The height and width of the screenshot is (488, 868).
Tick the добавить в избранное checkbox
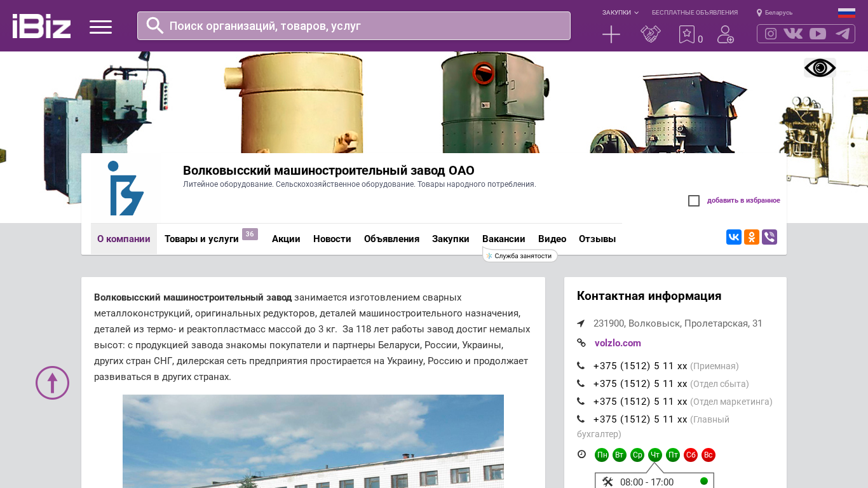pos(694,201)
